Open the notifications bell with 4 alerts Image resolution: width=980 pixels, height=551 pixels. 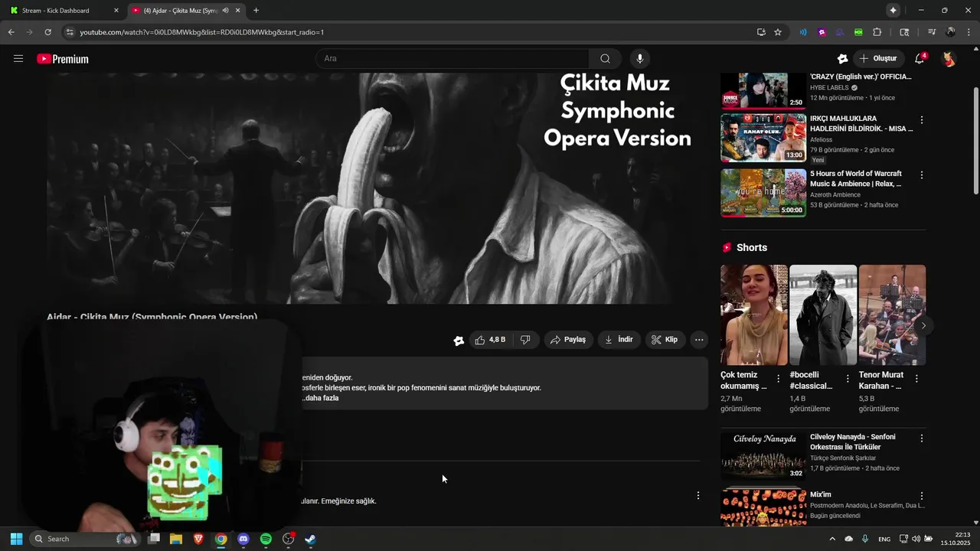[x=920, y=59]
